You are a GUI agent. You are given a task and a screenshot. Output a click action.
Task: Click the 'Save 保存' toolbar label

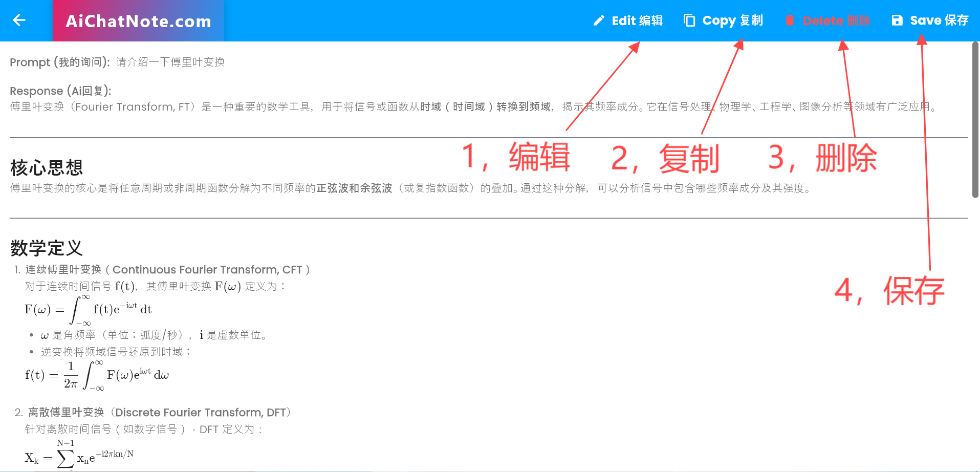point(939,20)
